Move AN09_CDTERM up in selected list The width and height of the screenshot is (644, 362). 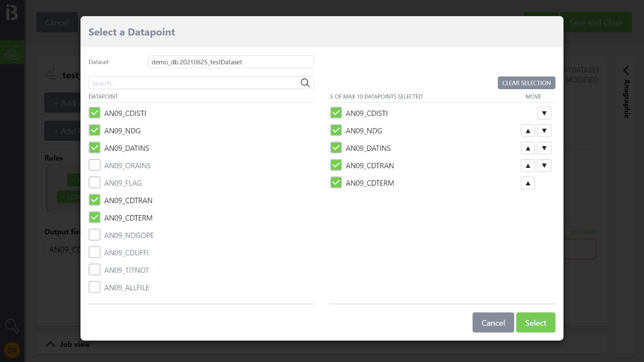tap(528, 183)
